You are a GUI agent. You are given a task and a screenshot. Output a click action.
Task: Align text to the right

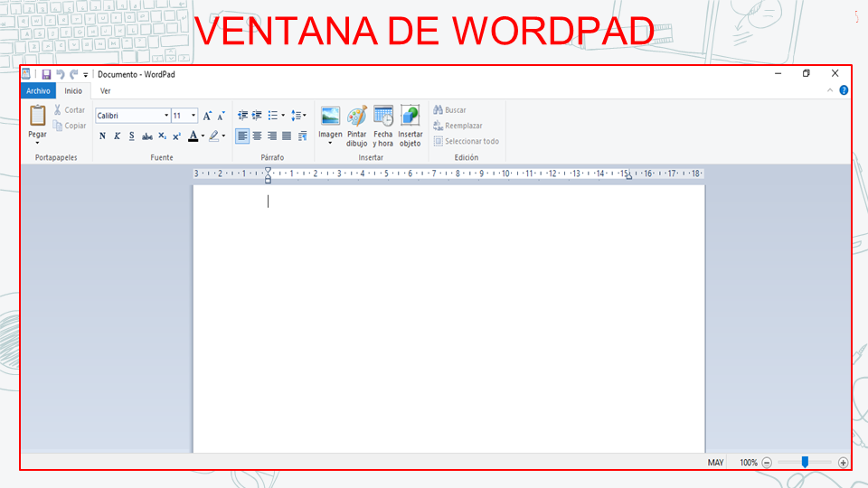pos(272,136)
